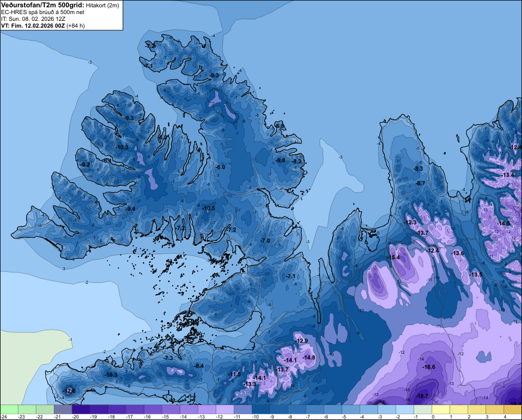Image resolution: width=522 pixels, height=420 pixels.
Task: Click the -13.4 temperature value on the map
Action: 508,175
